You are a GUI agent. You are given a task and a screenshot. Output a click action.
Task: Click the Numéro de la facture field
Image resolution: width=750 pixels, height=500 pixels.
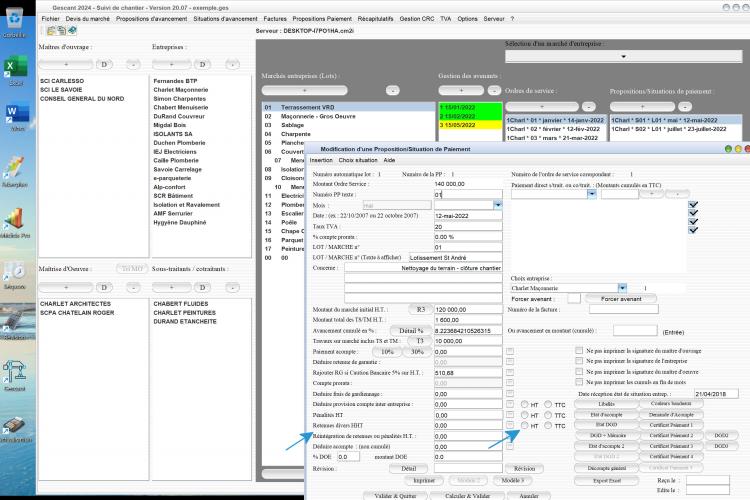click(x=624, y=310)
